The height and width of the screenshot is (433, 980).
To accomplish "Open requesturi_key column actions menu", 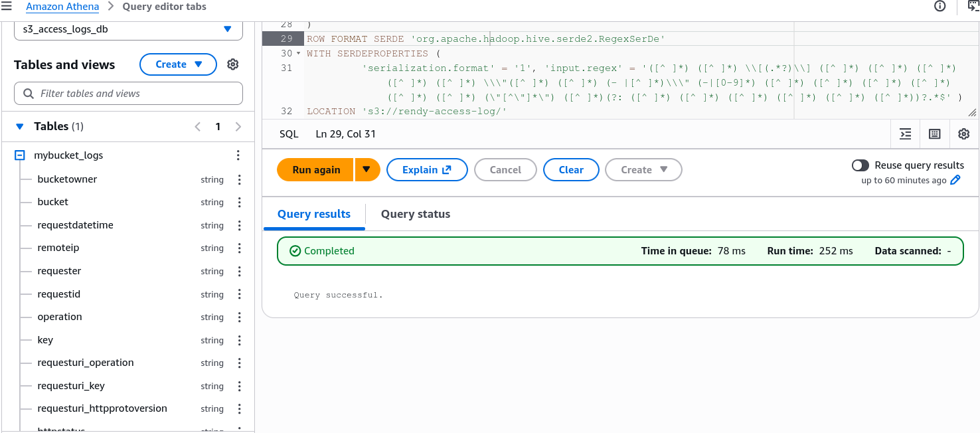I will click(x=240, y=387).
